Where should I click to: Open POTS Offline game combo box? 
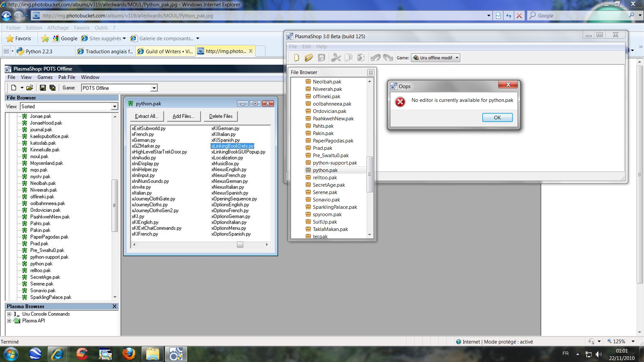tap(119, 88)
